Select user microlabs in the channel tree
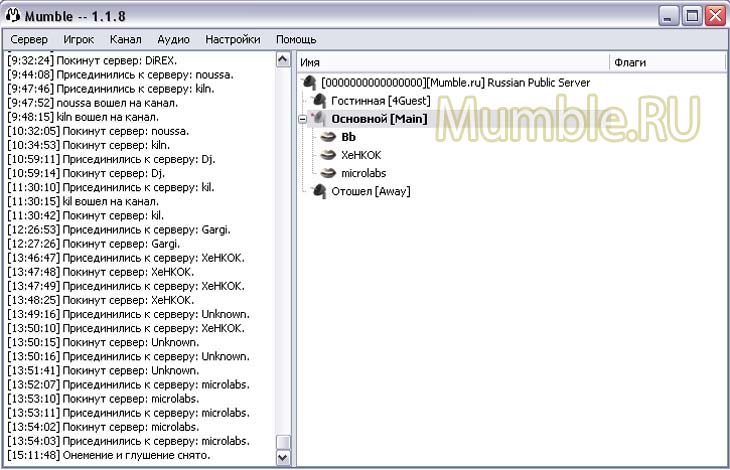The image size is (730, 470). tap(364, 173)
